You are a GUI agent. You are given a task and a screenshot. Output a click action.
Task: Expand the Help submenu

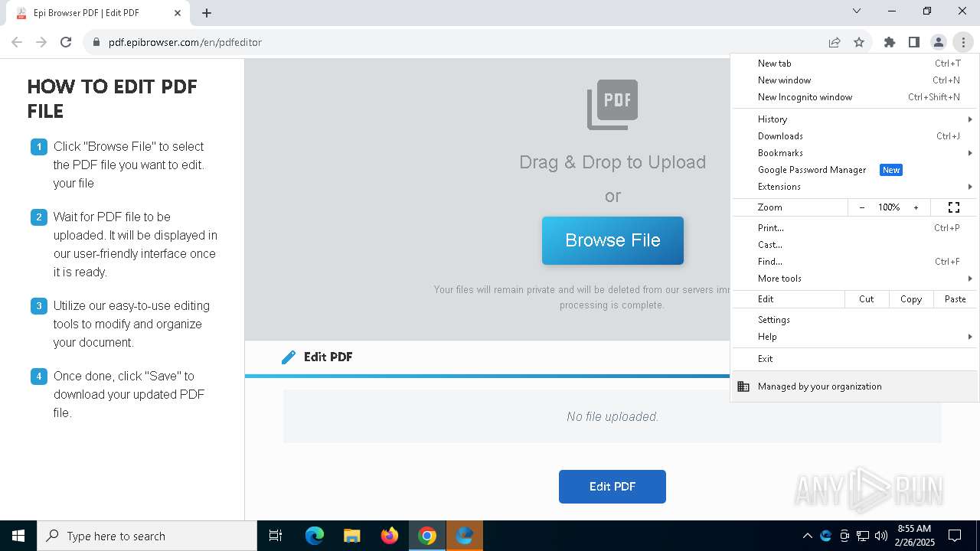[x=854, y=337]
